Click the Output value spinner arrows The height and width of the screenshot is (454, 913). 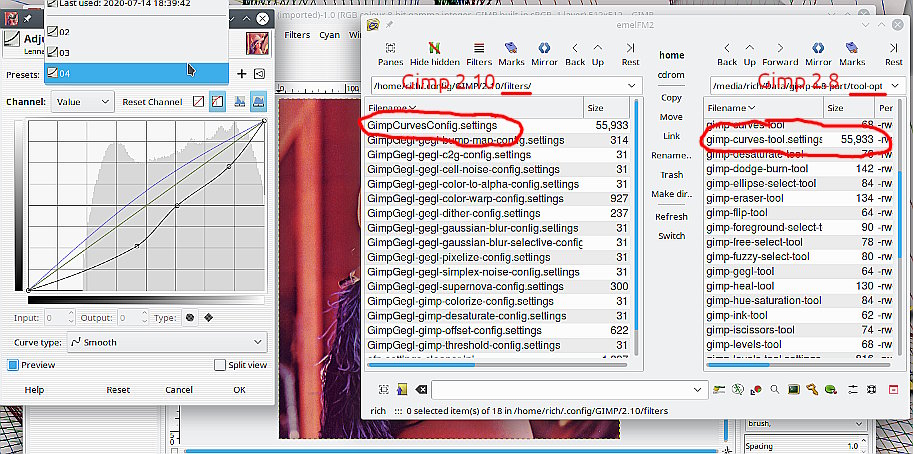point(144,318)
